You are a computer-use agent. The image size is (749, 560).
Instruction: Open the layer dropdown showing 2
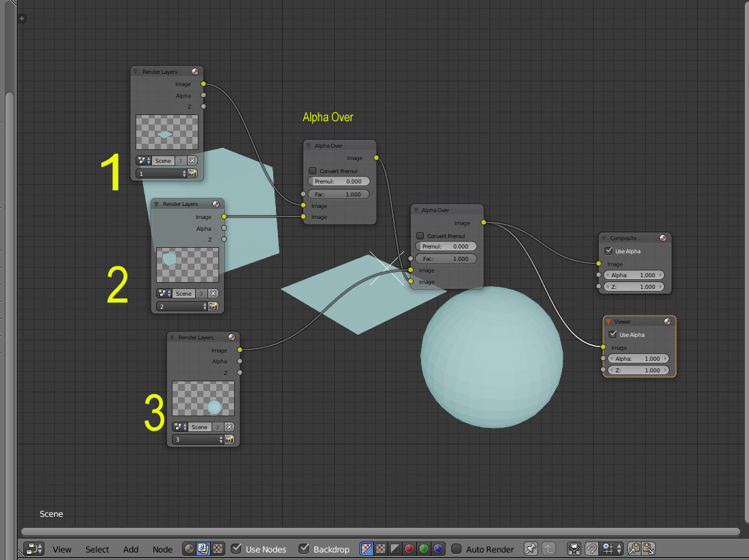click(x=180, y=307)
